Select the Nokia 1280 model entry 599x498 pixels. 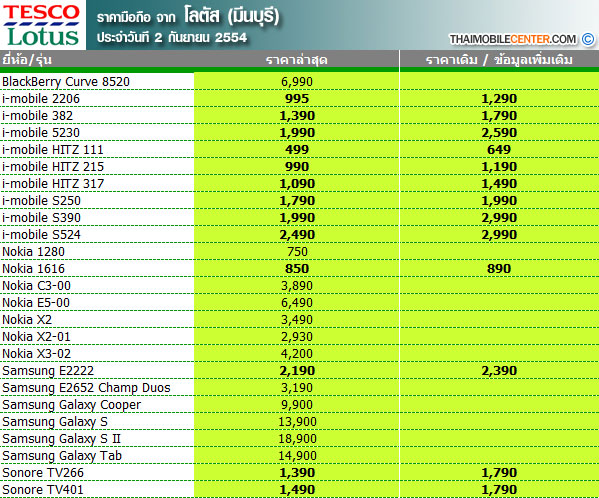coord(33,252)
